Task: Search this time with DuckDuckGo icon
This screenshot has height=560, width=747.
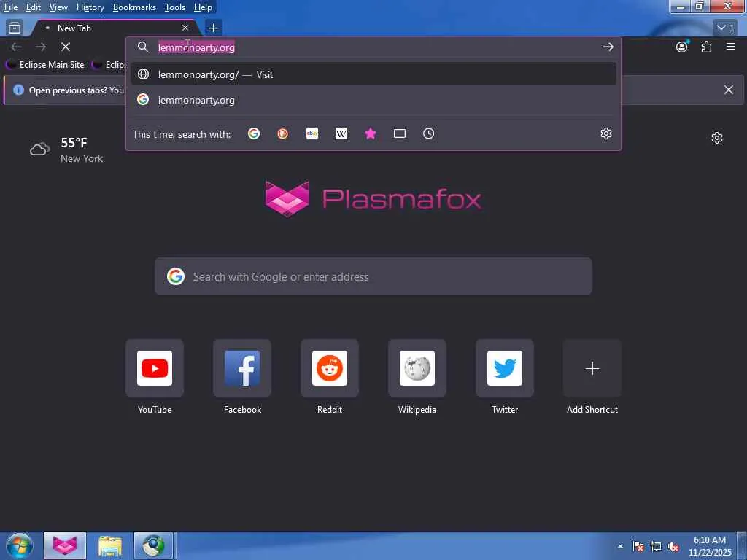Action: 283,134
